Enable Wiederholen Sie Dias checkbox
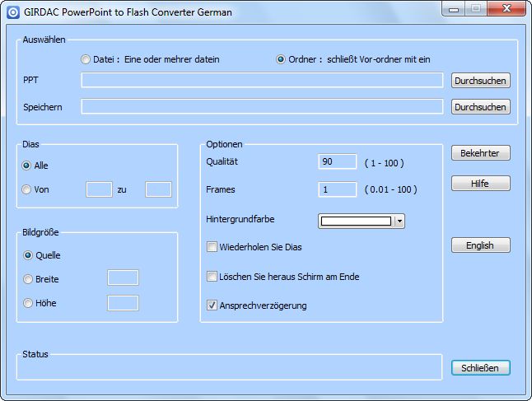 212,247
